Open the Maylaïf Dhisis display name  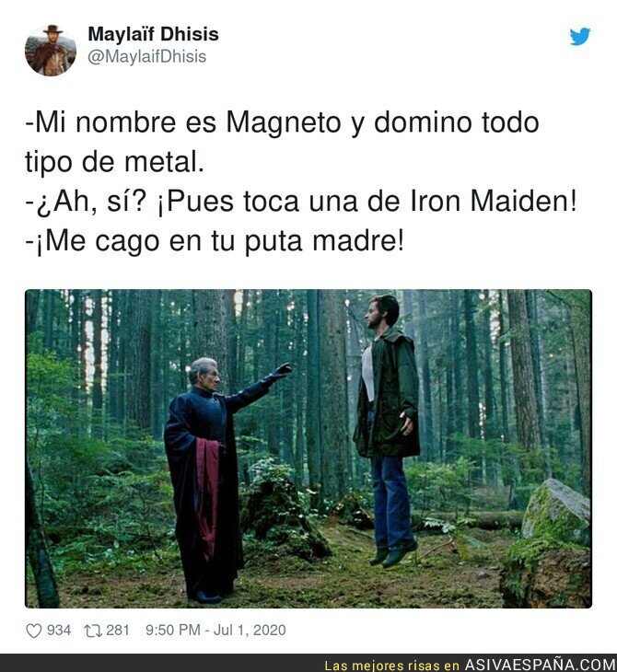click(153, 34)
